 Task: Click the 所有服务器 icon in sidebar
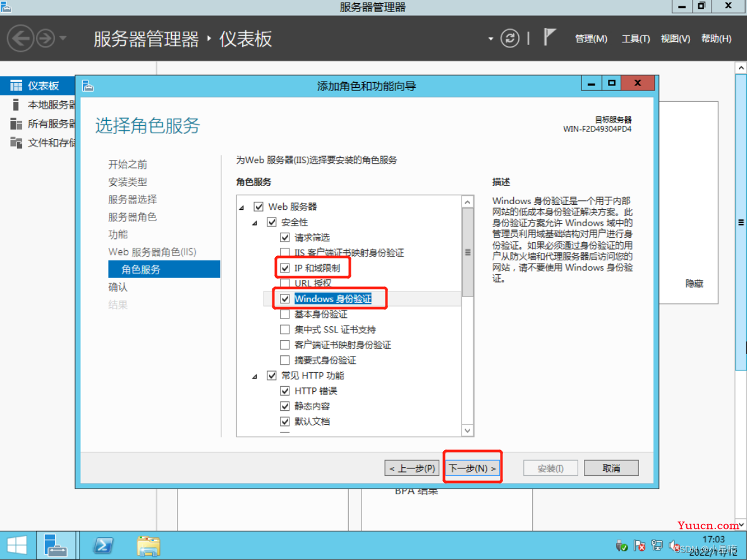(16, 124)
